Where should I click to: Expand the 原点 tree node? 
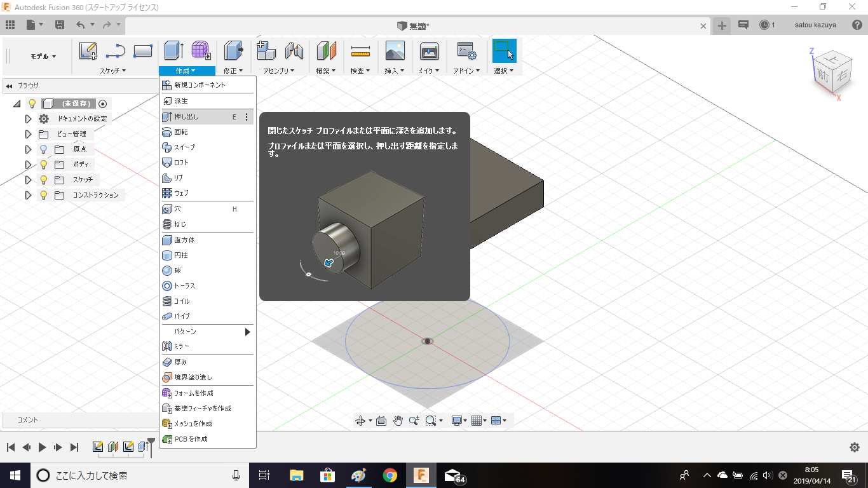28,149
